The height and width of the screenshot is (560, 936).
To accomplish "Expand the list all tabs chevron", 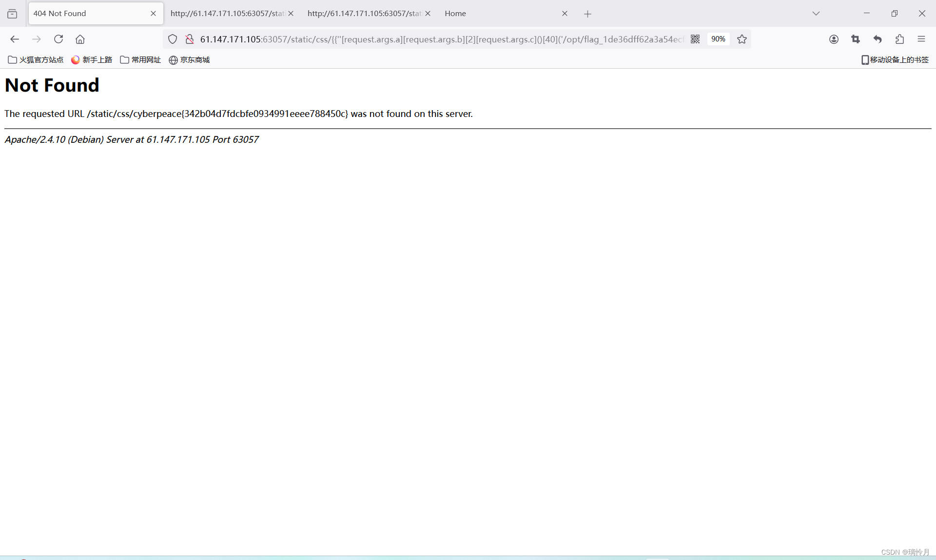I will point(816,13).
